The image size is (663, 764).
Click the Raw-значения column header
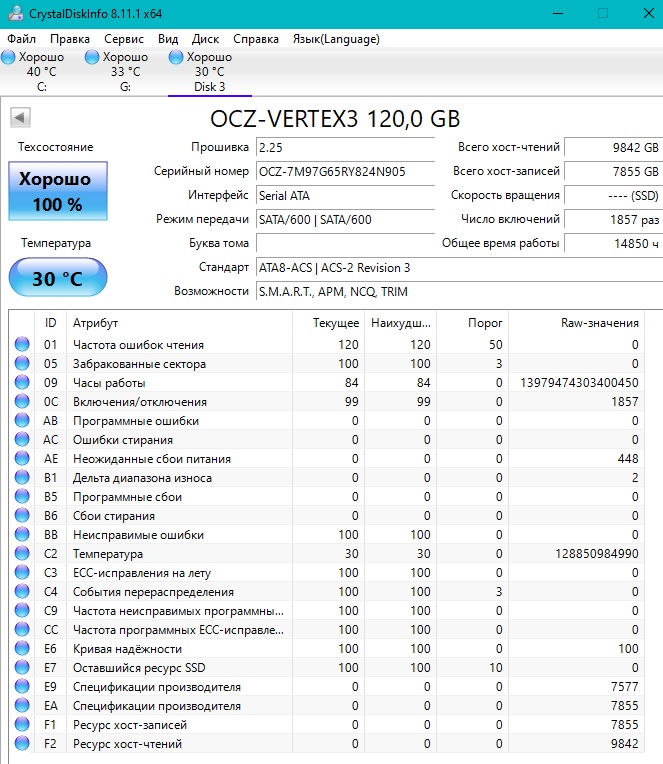[576, 323]
